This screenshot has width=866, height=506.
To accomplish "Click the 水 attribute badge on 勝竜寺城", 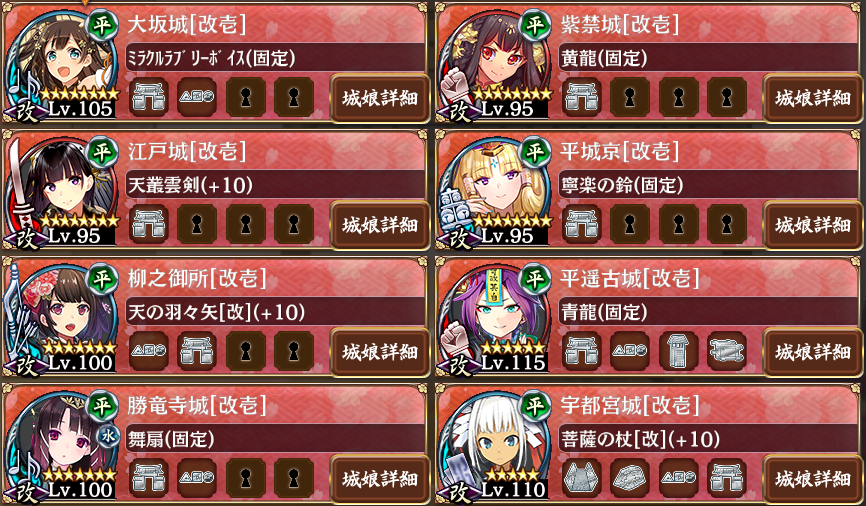I will [108, 436].
